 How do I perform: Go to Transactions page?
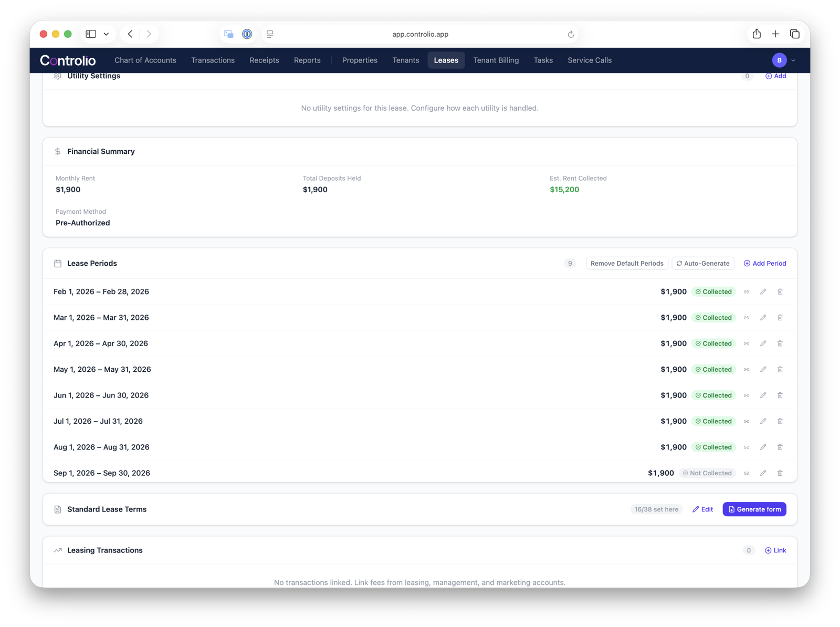[x=213, y=60]
